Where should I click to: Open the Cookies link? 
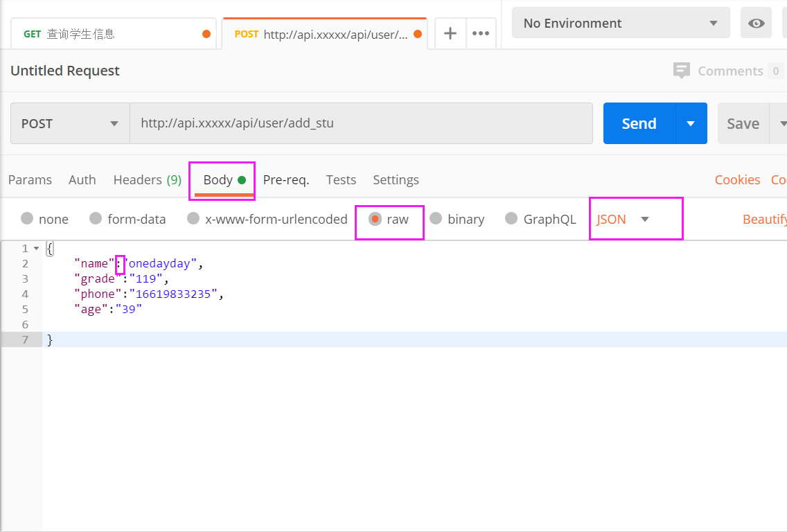click(x=737, y=179)
